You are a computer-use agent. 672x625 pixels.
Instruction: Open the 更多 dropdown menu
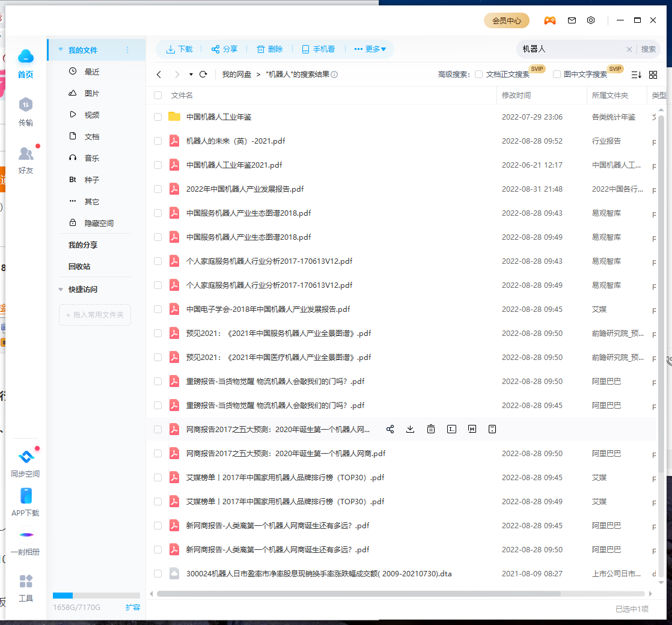(x=370, y=49)
